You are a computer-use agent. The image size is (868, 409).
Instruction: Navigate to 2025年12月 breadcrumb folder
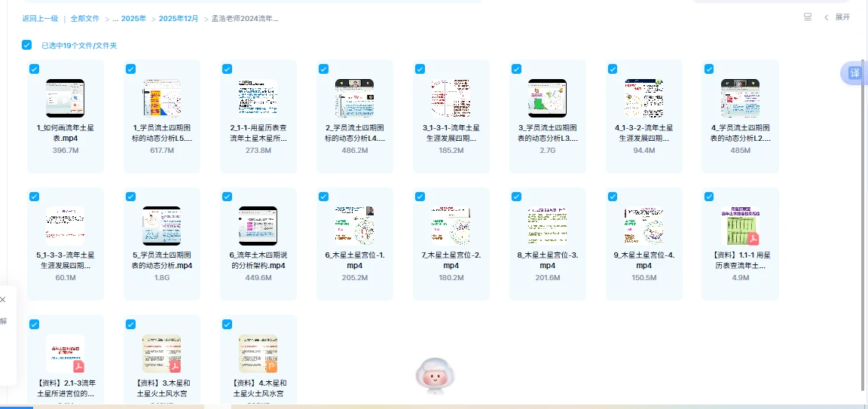(179, 19)
